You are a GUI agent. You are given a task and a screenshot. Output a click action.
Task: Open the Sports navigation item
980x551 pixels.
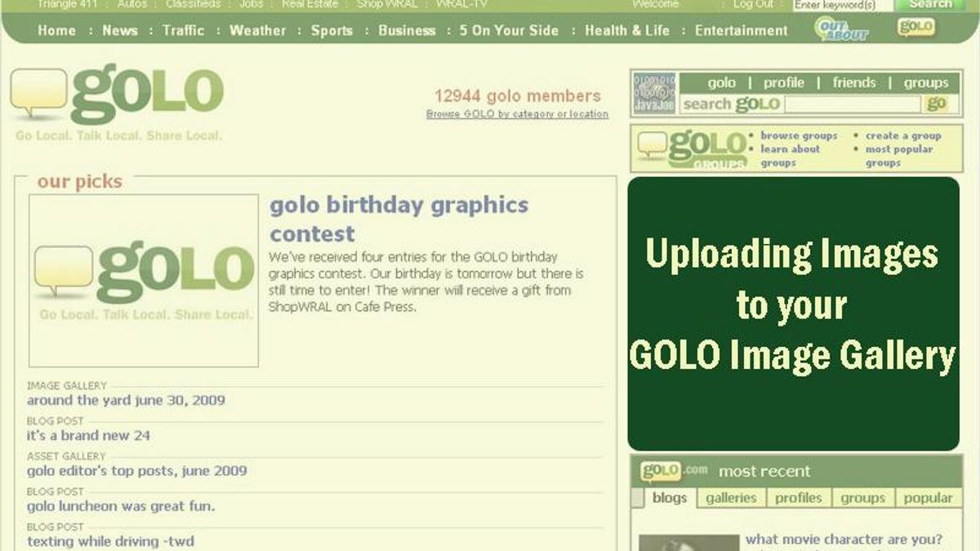(332, 30)
